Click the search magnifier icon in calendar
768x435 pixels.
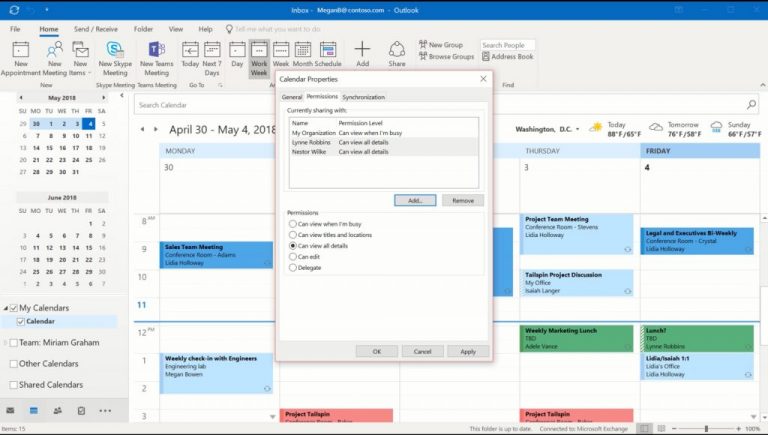click(751, 104)
